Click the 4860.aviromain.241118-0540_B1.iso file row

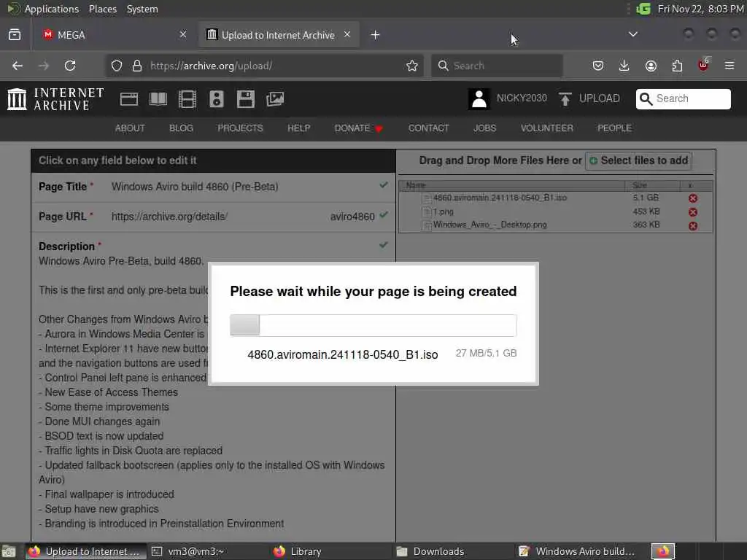tap(555, 198)
